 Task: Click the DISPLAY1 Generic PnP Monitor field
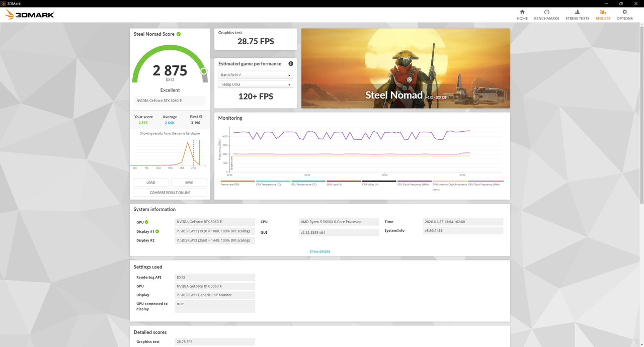click(215, 295)
